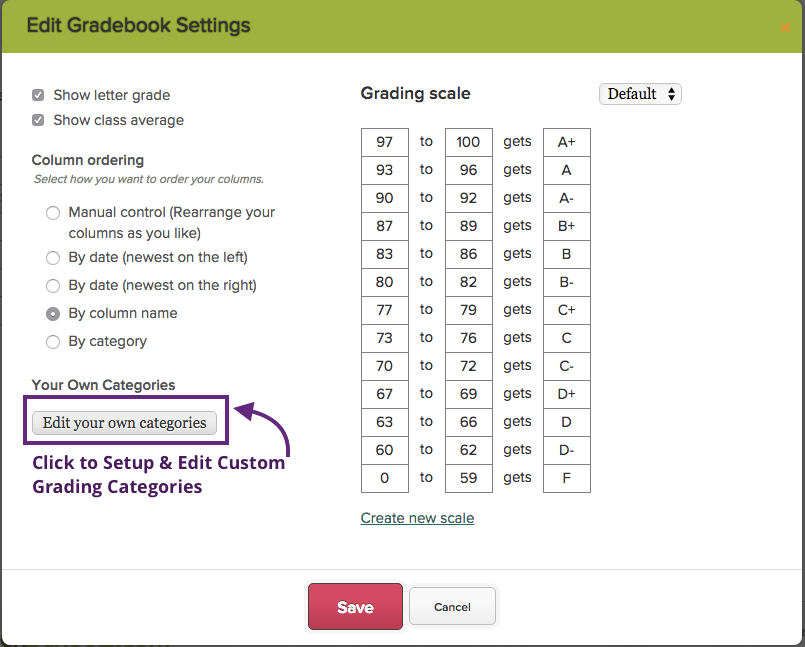Select "Manual control" column ordering

tap(52, 212)
